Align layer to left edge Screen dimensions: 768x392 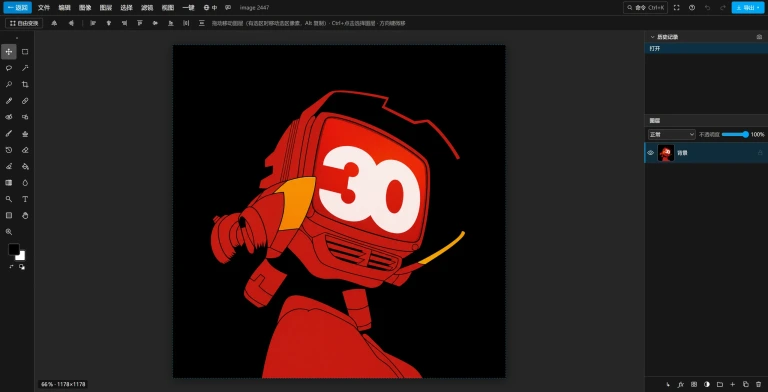(93, 23)
